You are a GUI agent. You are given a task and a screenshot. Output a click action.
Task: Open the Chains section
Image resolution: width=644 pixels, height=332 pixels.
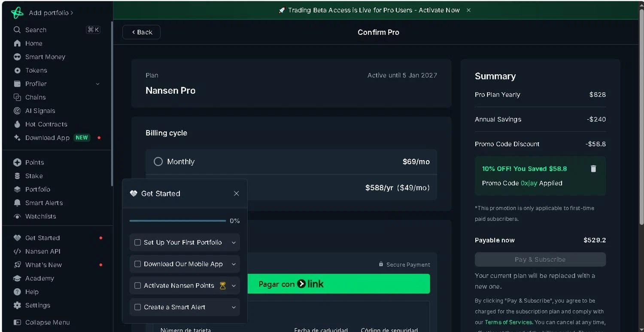tap(35, 97)
